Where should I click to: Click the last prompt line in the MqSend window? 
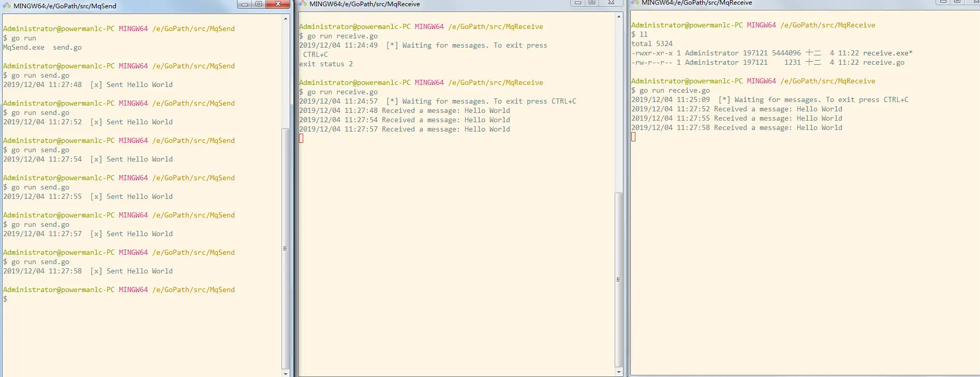click(119, 290)
